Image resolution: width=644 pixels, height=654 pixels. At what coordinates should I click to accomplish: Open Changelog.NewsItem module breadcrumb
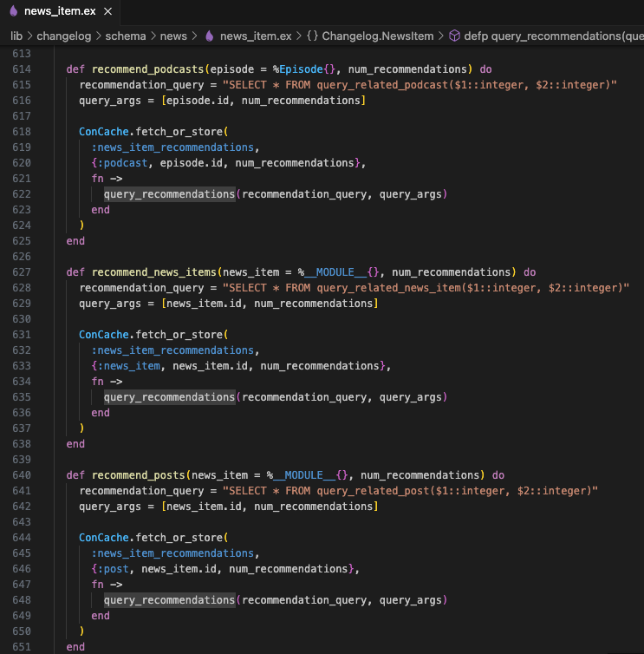(x=378, y=36)
